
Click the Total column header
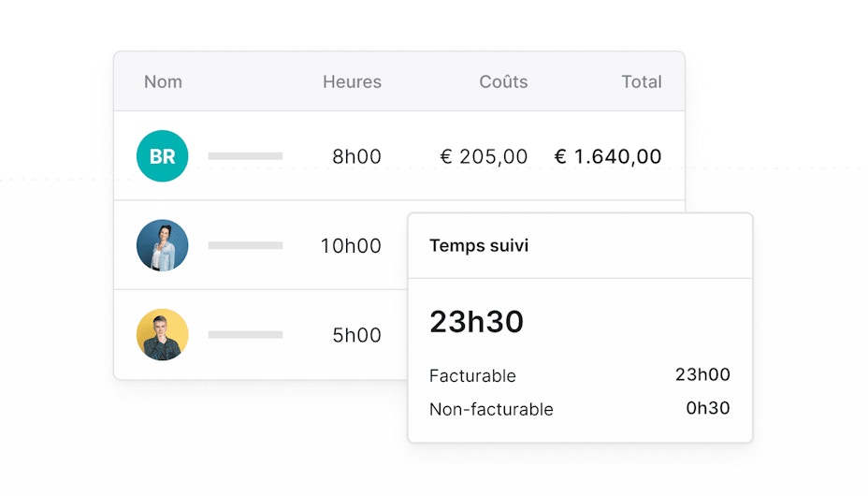click(x=641, y=82)
